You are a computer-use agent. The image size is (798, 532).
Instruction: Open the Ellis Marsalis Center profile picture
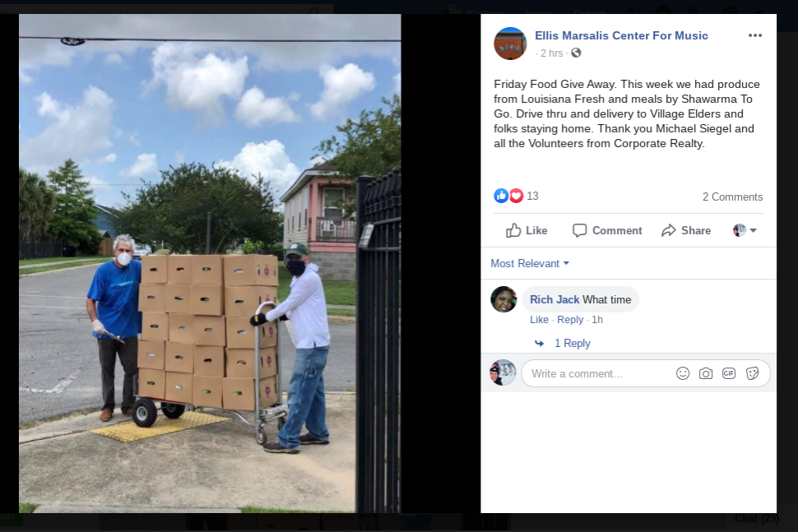click(x=510, y=44)
